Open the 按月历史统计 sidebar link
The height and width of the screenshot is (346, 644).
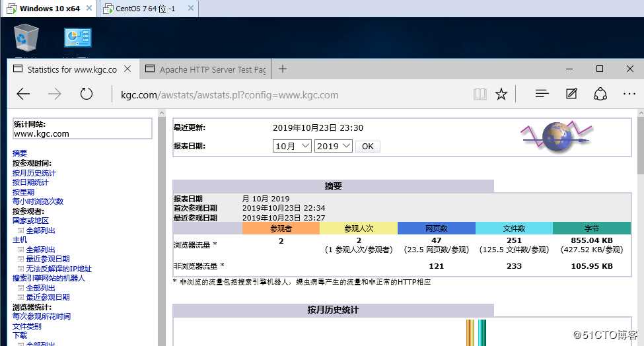(34, 173)
